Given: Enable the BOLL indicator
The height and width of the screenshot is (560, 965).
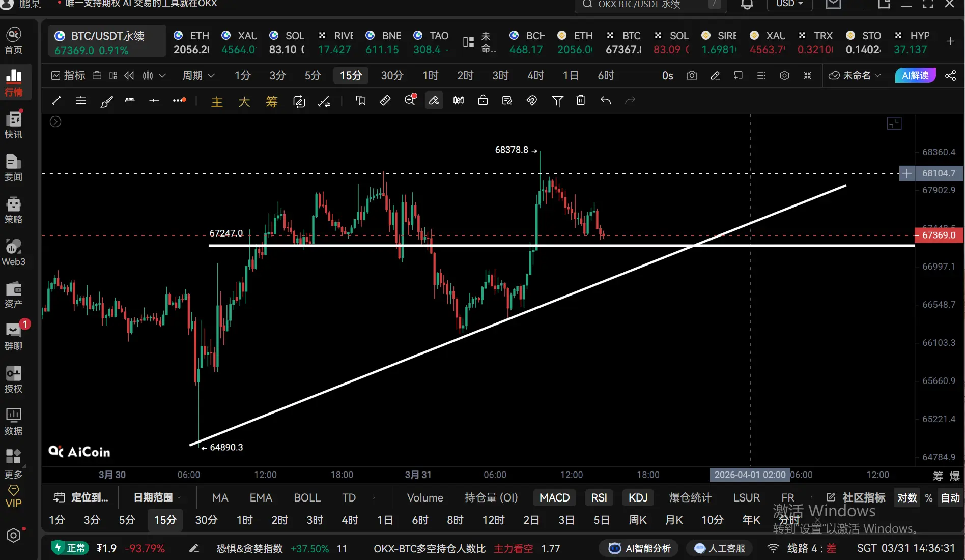Looking at the screenshot, I should click(307, 498).
